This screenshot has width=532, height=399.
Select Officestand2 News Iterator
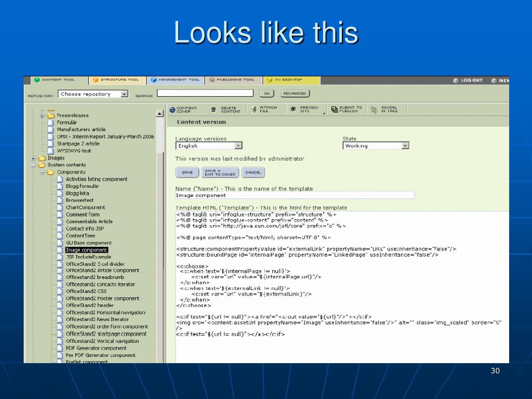tap(97, 320)
